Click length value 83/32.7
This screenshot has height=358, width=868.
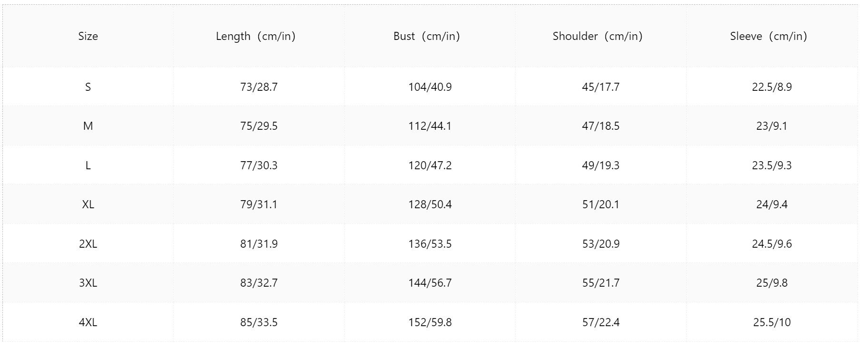click(259, 283)
